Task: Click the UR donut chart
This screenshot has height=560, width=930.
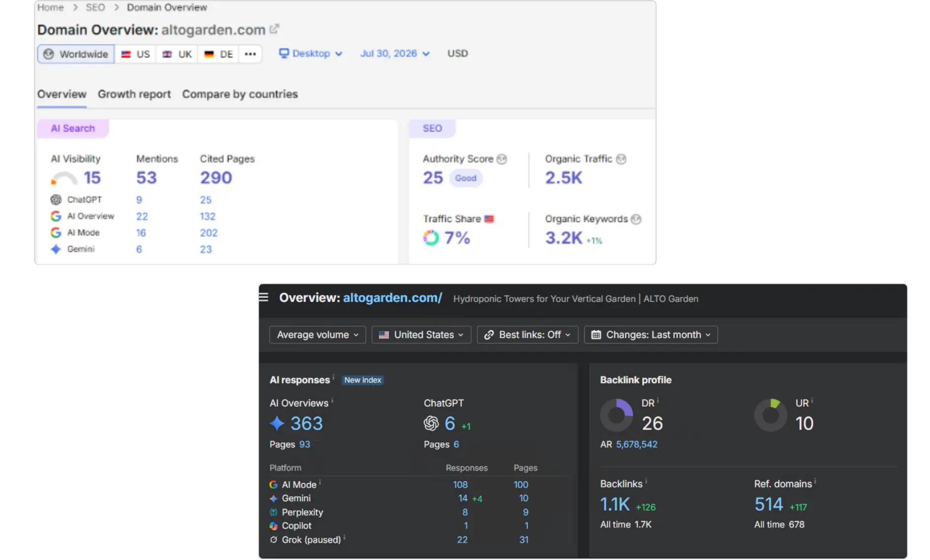Action: coord(770,415)
